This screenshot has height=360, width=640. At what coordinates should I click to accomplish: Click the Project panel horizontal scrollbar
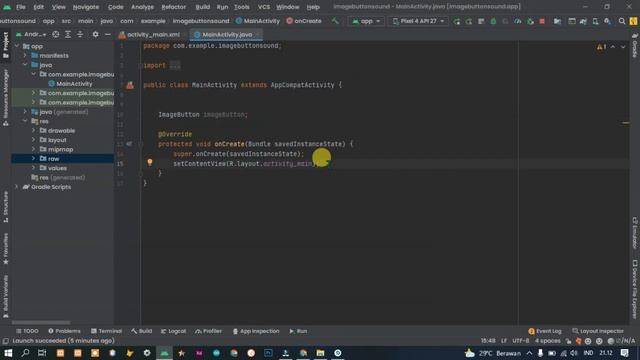41,322
